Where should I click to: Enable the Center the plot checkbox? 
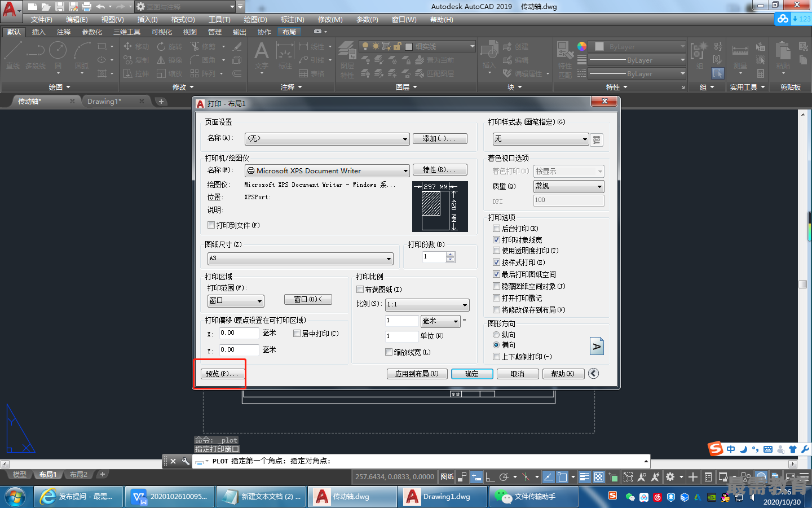(297, 334)
